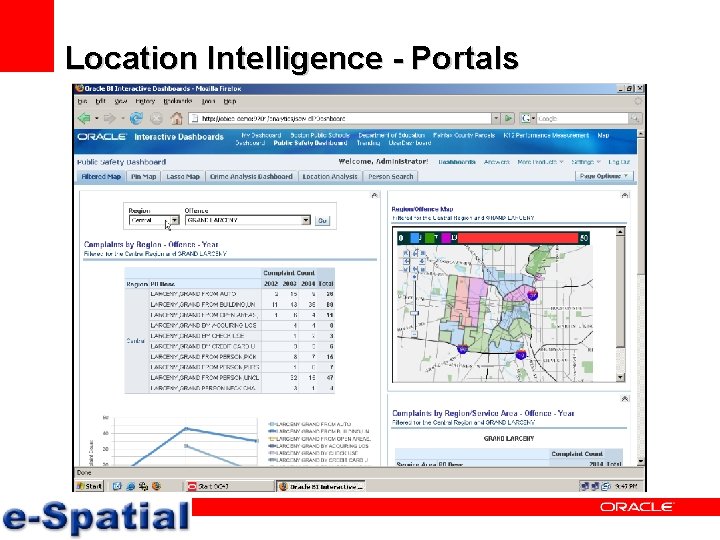This screenshot has width=720, height=540.
Task: Open the Crime Analysis Dashboard tab
Action: [x=251, y=176]
